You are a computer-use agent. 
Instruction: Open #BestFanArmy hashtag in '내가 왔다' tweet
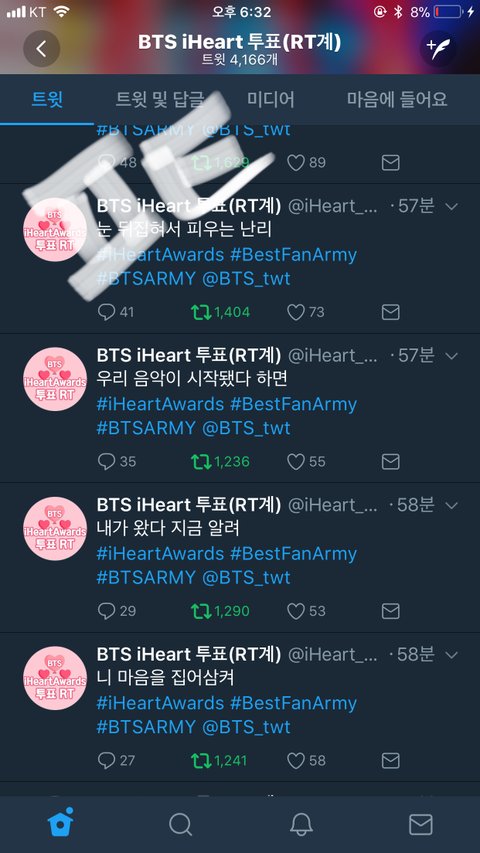tap(293, 554)
